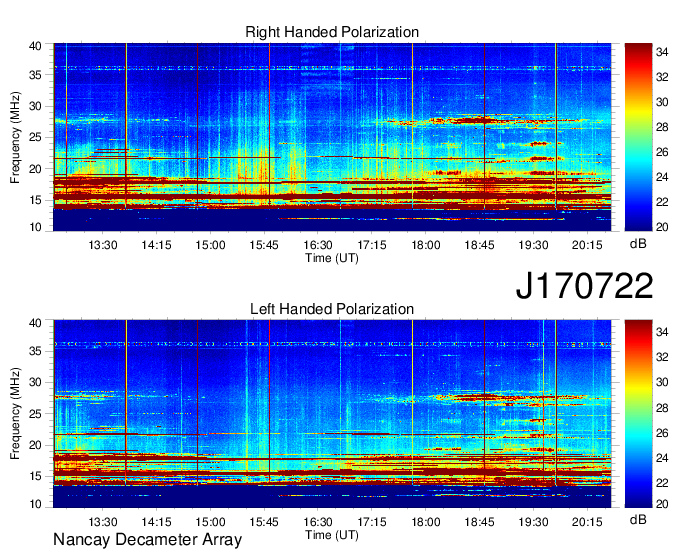Click 'Time (UT)' axis label under the Right Handed plot
The height and width of the screenshot is (552, 680).
coord(332,258)
